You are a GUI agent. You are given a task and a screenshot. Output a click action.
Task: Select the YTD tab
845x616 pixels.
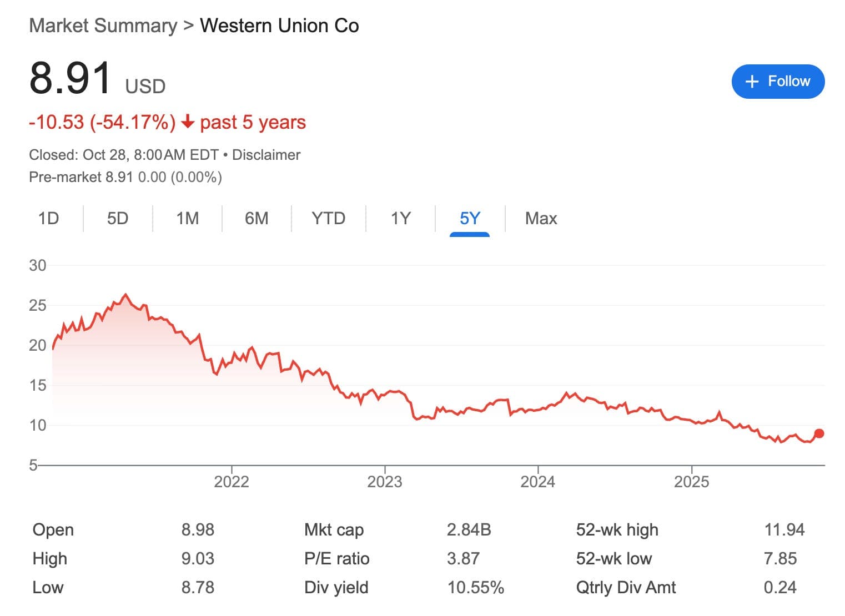(x=328, y=218)
